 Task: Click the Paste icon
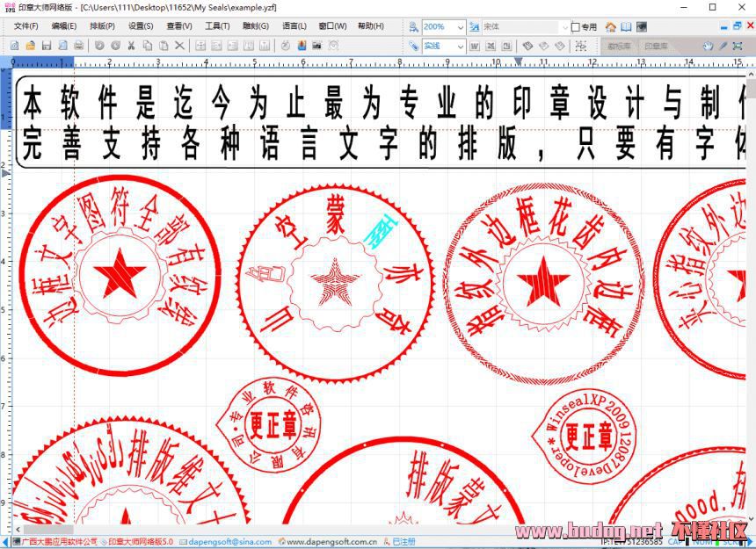point(164,46)
